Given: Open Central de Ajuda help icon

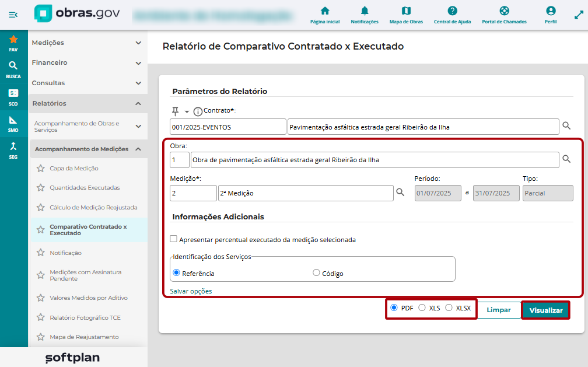Looking at the screenshot, I should click(x=452, y=11).
